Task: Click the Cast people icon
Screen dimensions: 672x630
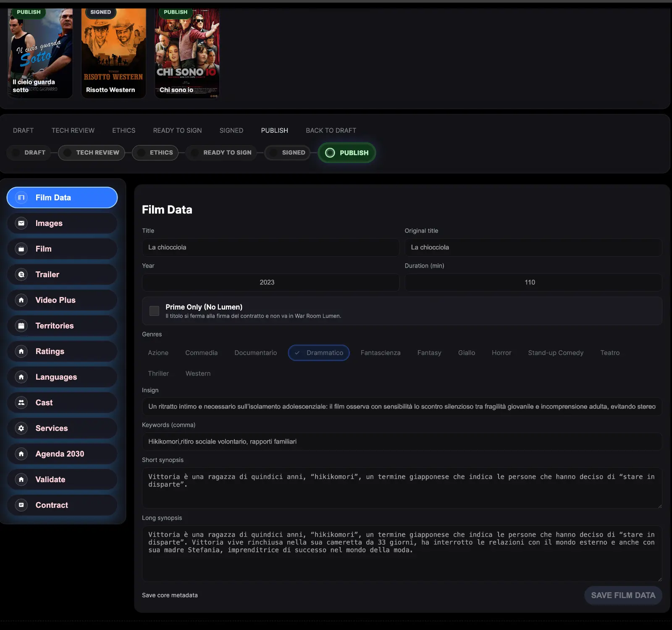Action: point(21,402)
